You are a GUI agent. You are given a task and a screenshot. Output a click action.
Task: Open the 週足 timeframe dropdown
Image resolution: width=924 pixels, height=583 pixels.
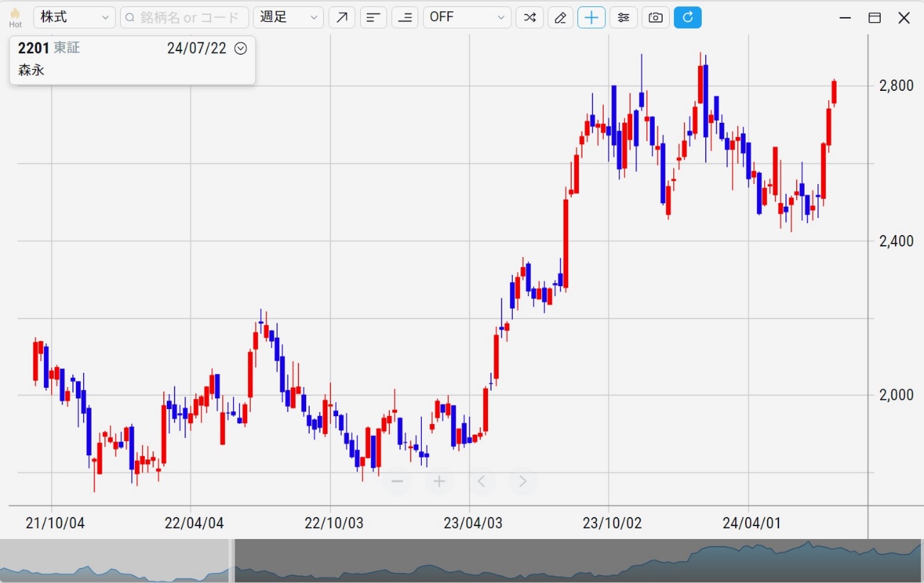288,17
